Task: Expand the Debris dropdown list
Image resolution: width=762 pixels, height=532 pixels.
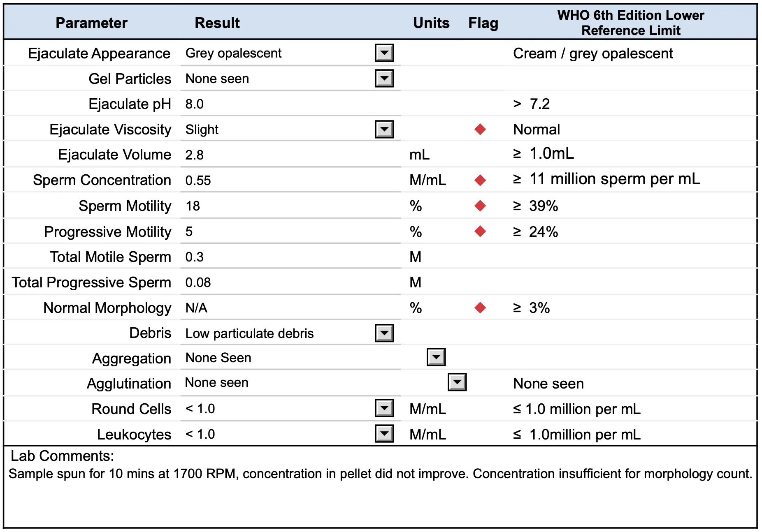Action: pos(384,333)
